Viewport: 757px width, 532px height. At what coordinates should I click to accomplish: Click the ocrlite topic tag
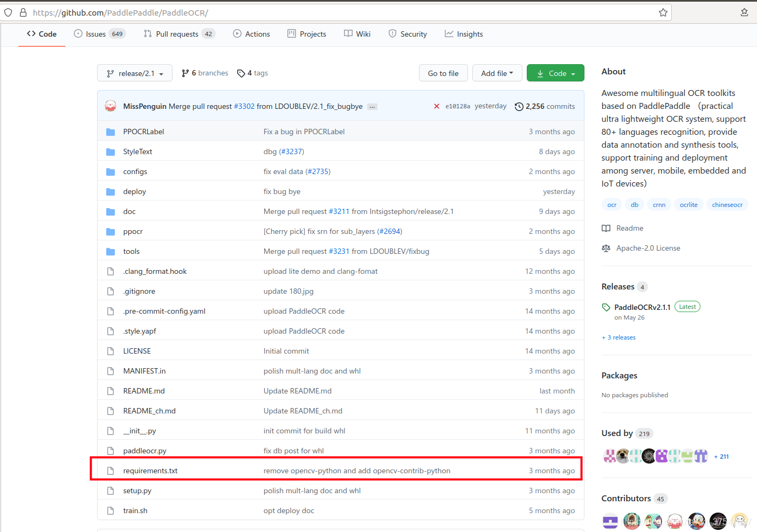[689, 205]
